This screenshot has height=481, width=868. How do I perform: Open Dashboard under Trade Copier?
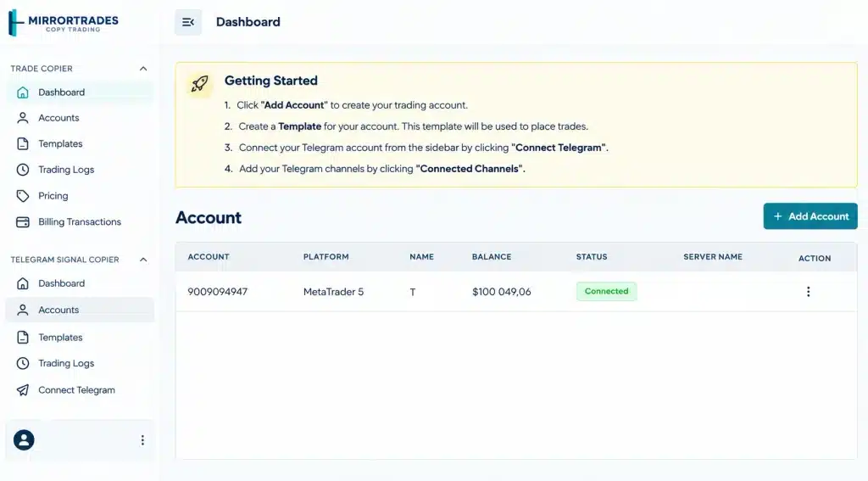pyautogui.click(x=80, y=92)
